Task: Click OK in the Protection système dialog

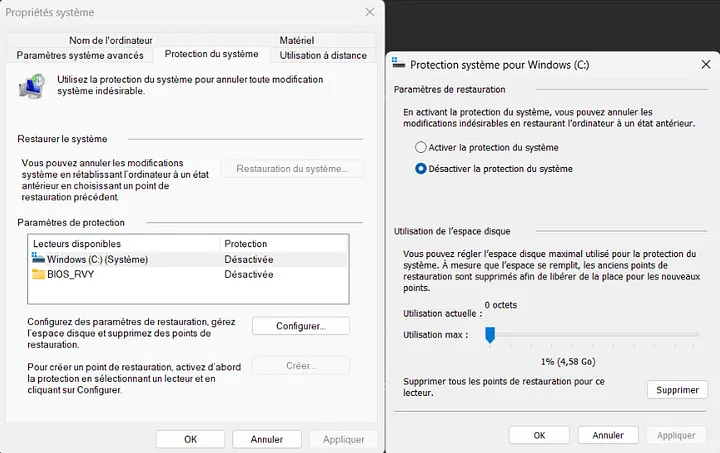Action: [539, 435]
